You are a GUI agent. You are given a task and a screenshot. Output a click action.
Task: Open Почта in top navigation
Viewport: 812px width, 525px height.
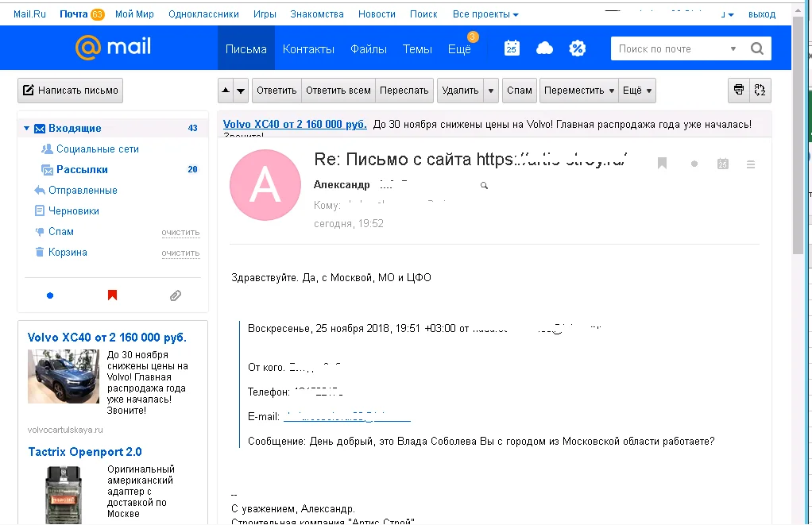pyautogui.click(x=74, y=14)
